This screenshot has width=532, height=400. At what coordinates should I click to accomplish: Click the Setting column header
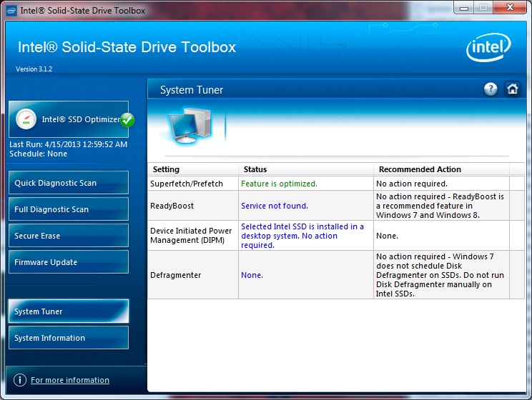tap(166, 169)
